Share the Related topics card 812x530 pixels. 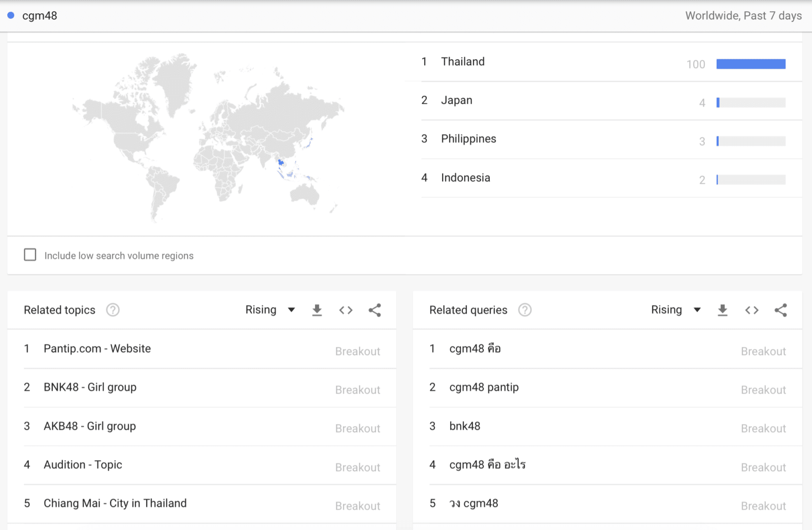click(x=375, y=310)
